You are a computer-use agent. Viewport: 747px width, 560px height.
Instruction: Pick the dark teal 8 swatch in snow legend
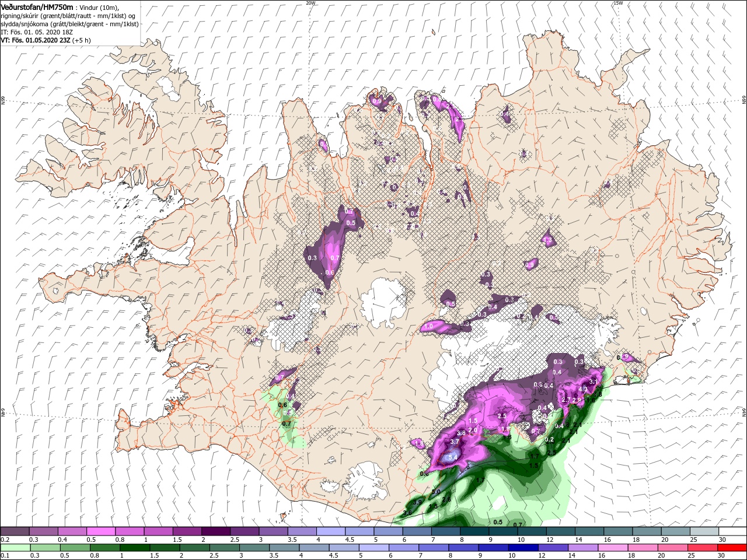click(x=474, y=531)
